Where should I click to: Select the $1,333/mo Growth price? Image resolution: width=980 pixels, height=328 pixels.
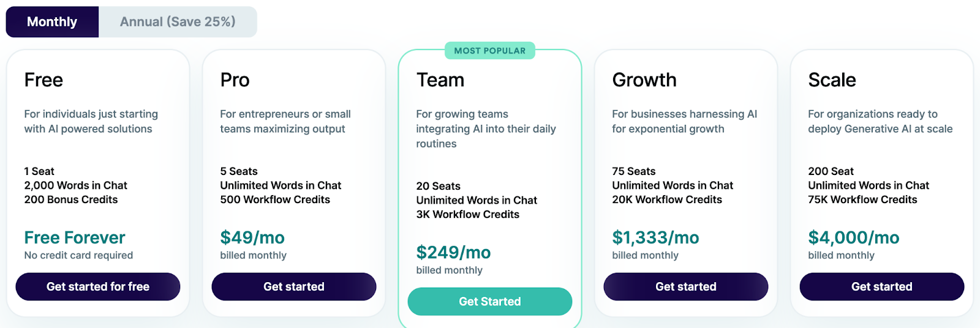click(x=655, y=237)
